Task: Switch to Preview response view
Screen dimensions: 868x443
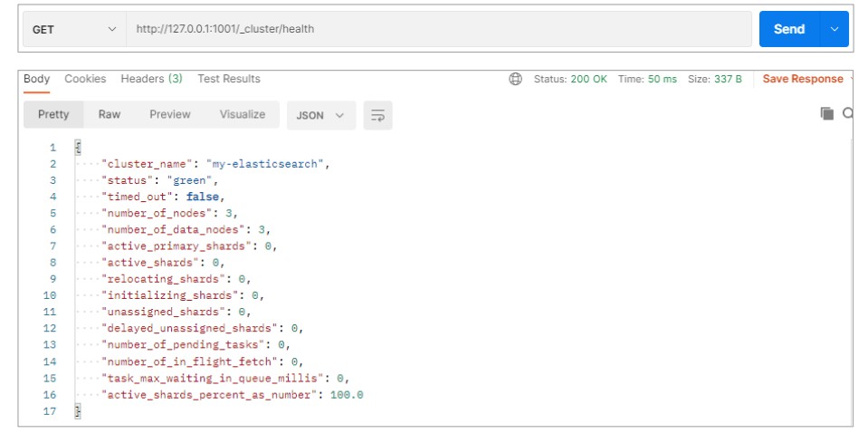Action: (x=170, y=114)
